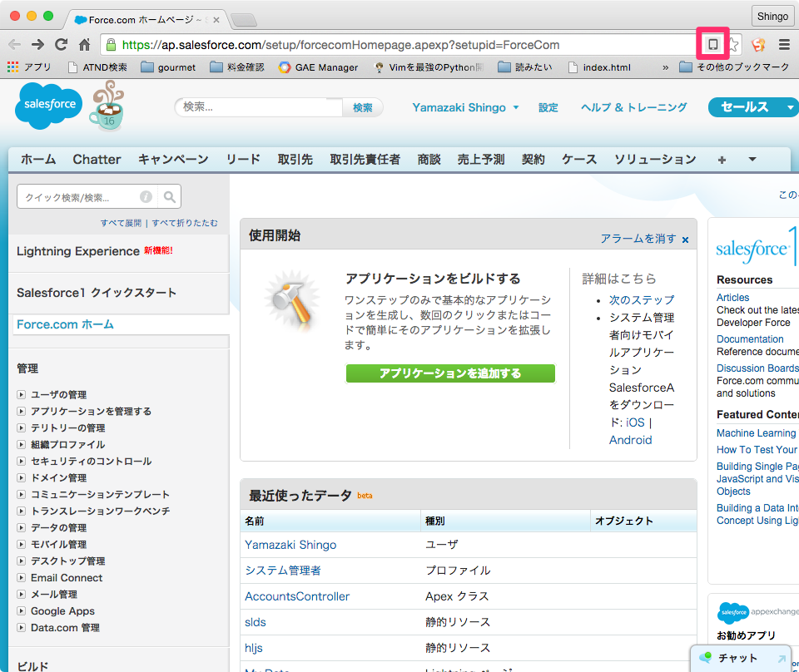Reload the page with refresh icon
Viewport: 799px width, 672px height.
[61, 45]
